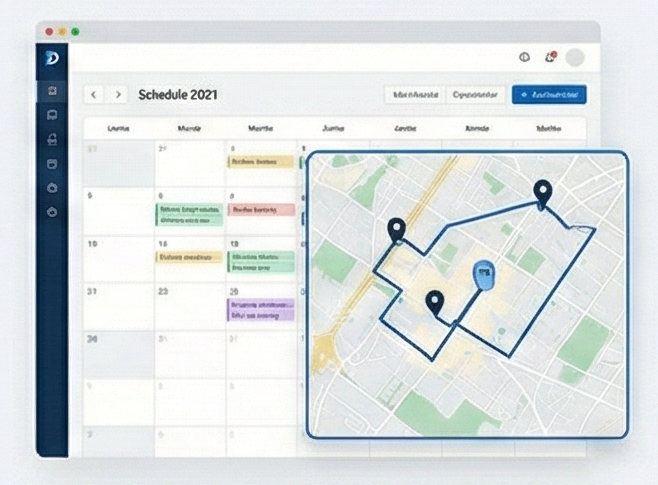Viewport: 658px width, 485px height.
Task: Click the blue primary button with plus
Action: [549, 95]
